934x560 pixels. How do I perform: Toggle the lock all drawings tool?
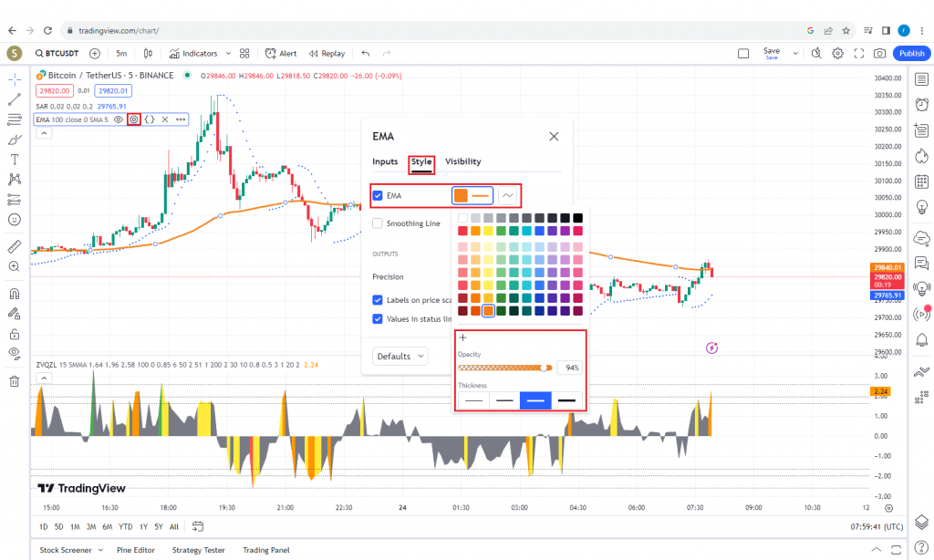tap(15, 334)
